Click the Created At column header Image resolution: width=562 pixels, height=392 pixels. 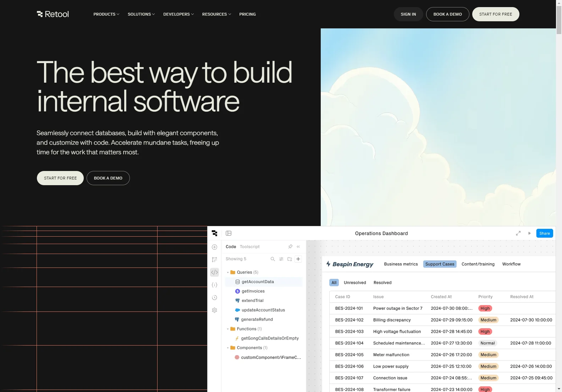tap(441, 297)
